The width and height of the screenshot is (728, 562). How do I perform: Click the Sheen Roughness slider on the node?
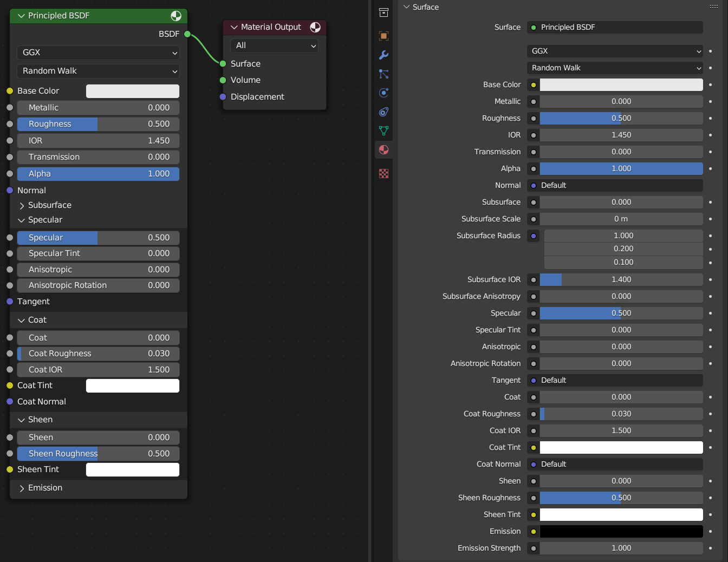click(98, 454)
